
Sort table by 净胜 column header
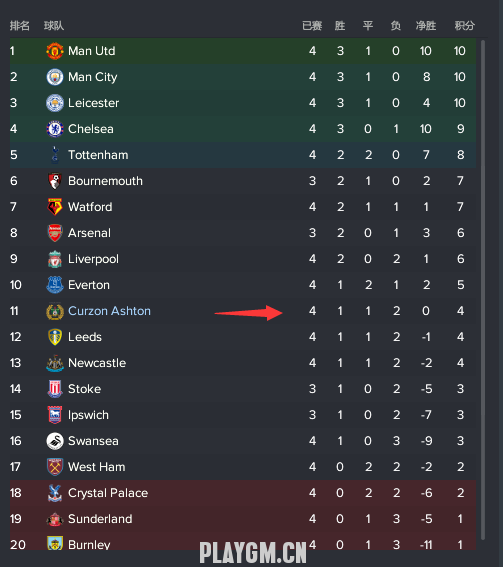click(x=426, y=26)
